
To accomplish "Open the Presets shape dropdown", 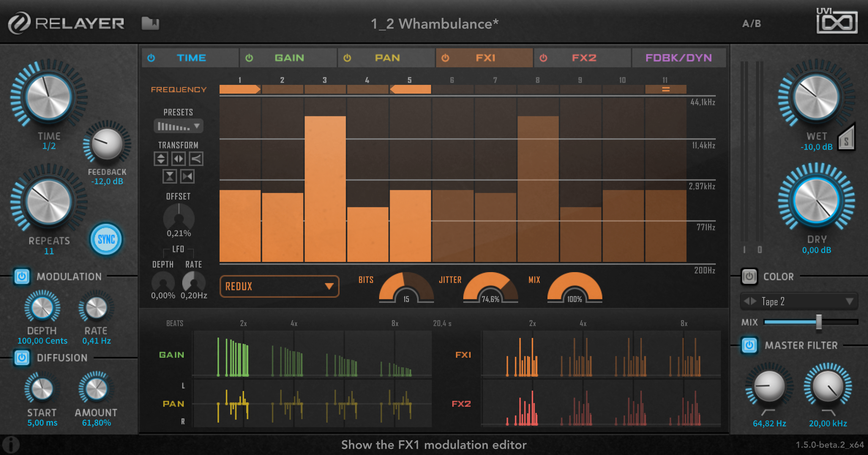I will (178, 127).
